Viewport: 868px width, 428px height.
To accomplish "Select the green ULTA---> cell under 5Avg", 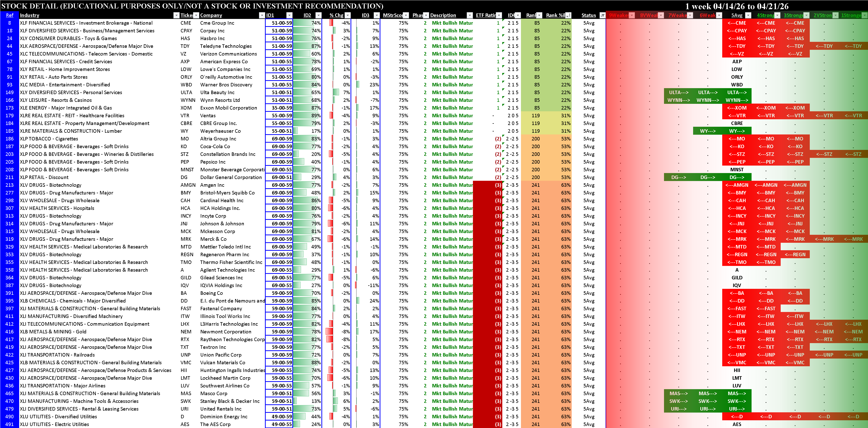I will 737,92.
